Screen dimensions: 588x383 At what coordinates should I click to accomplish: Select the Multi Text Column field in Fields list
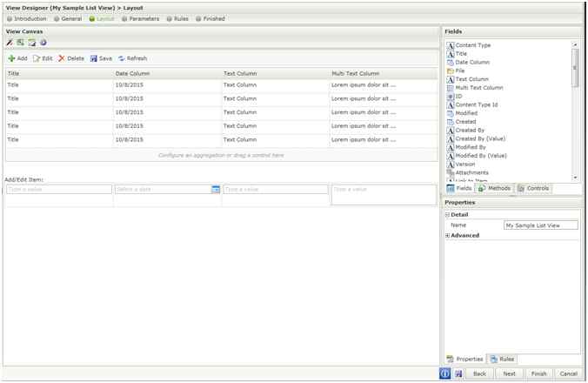pyautogui.click(x=475, y=88)
